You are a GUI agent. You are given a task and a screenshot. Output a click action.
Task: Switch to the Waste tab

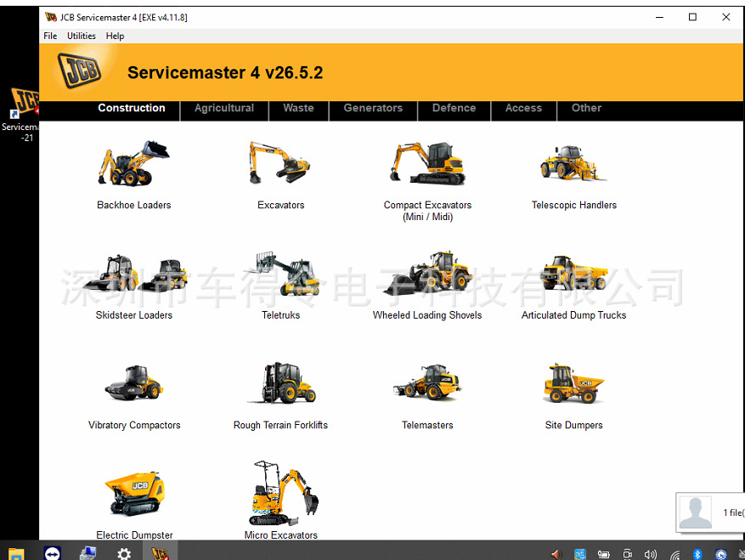[298, 108]
